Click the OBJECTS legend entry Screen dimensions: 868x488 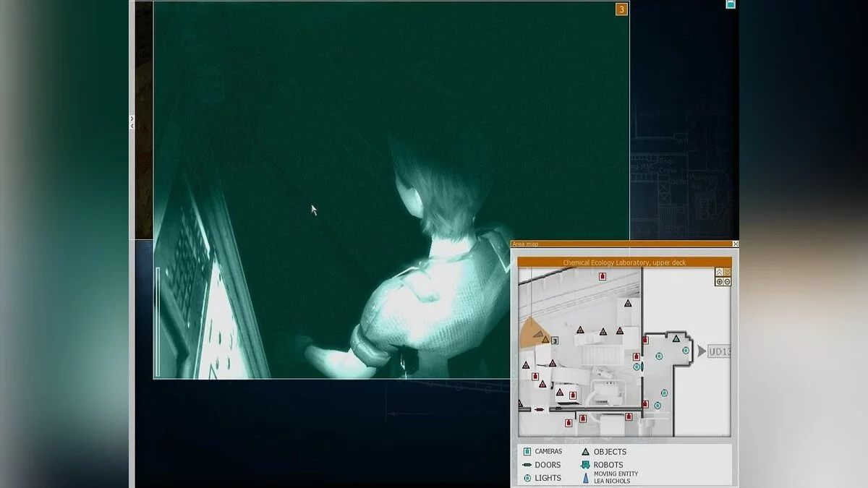(x=604, y=452)
